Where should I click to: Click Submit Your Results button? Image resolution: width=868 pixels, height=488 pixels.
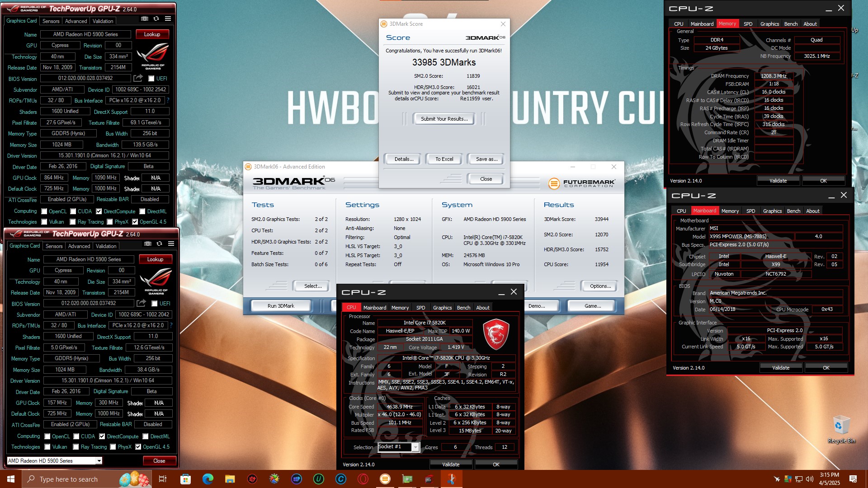point(443,119)
